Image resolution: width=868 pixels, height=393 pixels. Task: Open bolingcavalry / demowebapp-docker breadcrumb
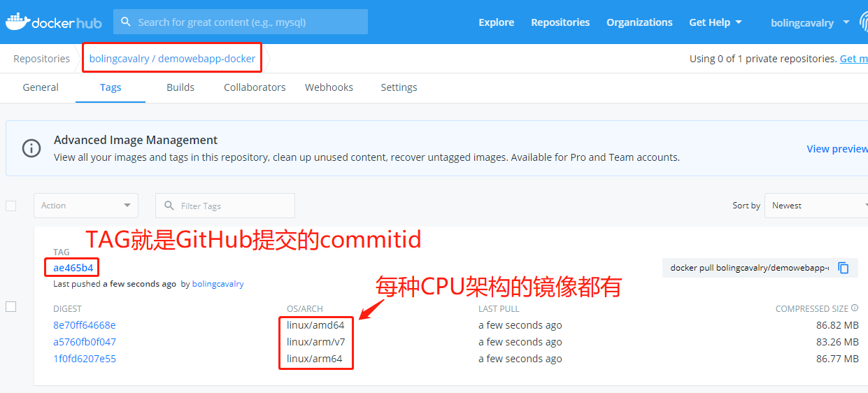click(172, 59)
